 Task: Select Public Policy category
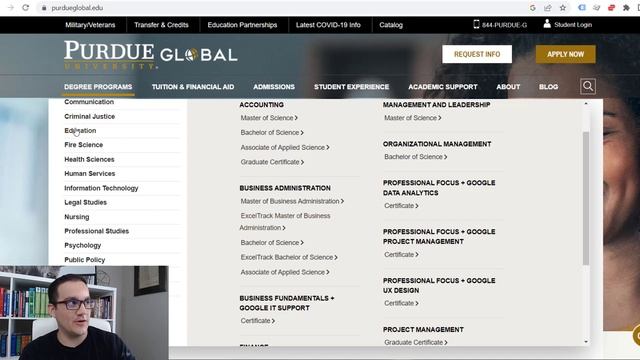(x=84, y=260)
